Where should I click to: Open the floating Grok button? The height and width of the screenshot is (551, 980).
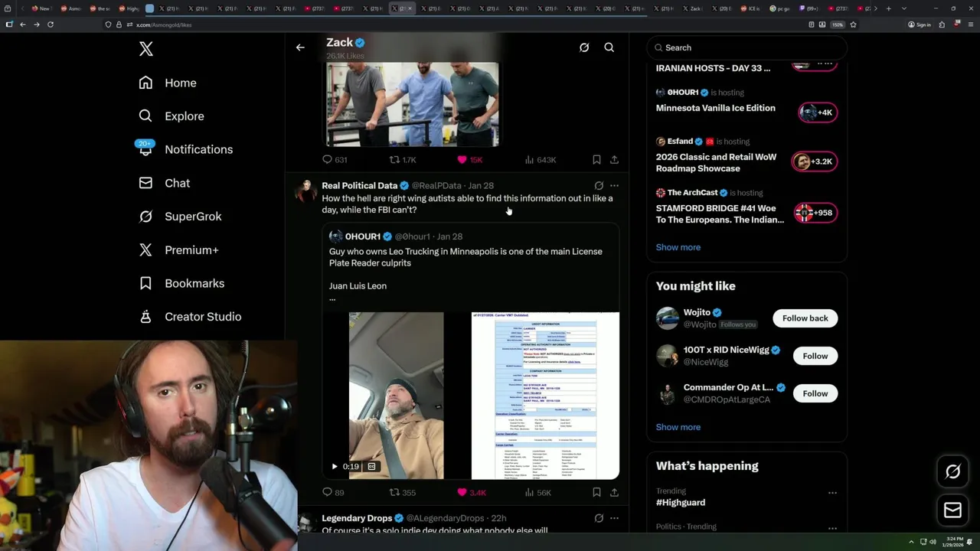point(952,471)
